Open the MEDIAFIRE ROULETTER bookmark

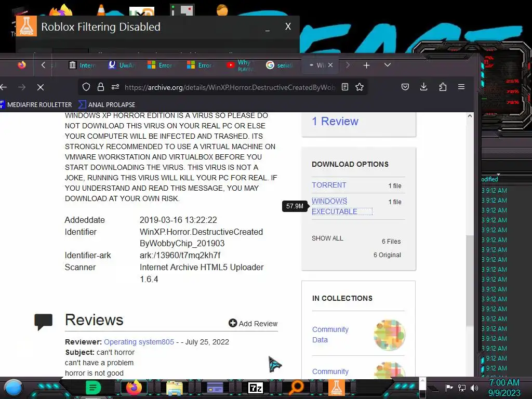[36, 104]
